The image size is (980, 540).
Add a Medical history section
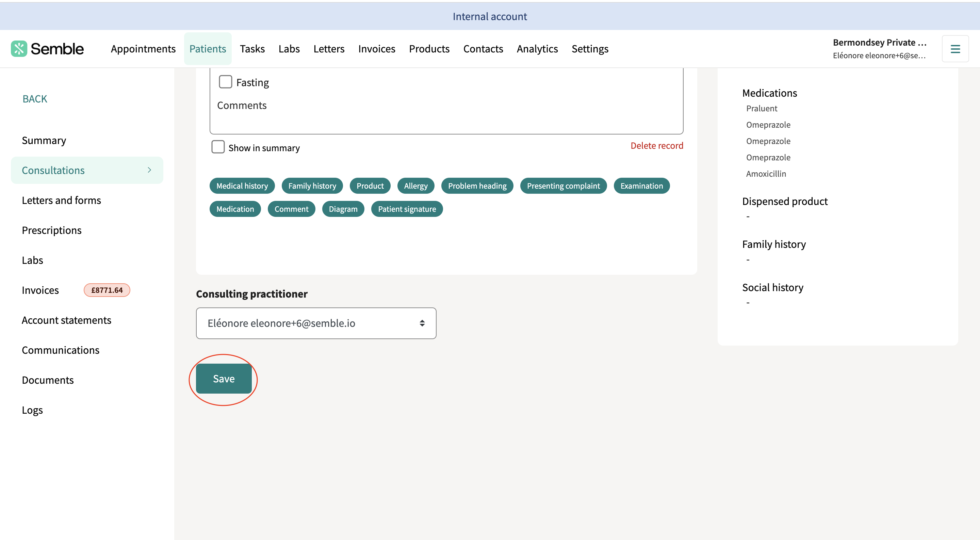pyautogui.click(x=242, y=186)
